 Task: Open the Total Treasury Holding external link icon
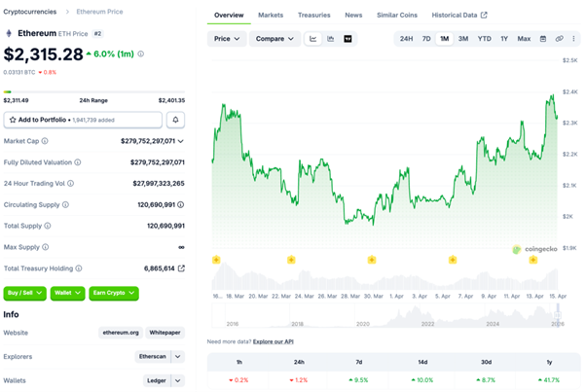[181, 268]
